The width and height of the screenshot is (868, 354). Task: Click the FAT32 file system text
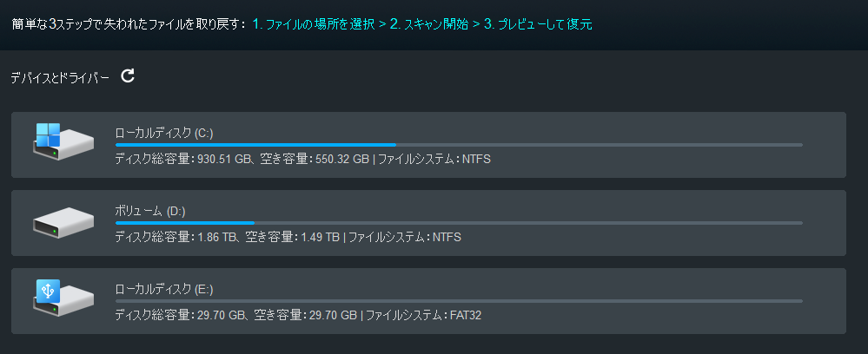click(465, 315)
